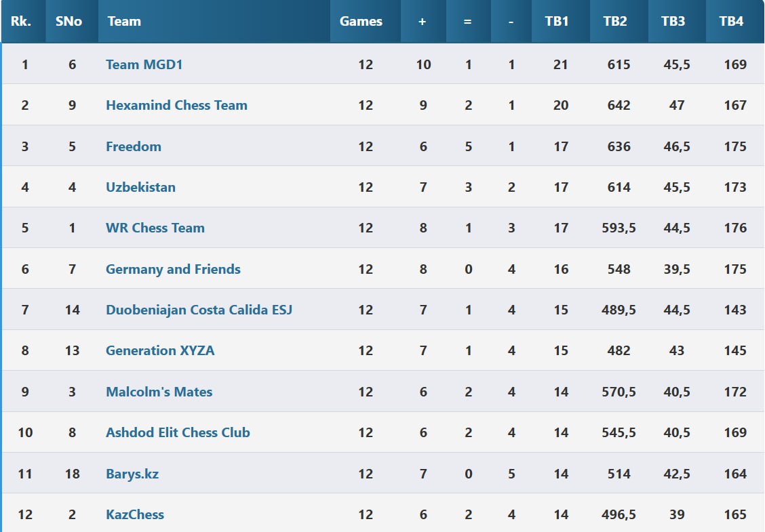
Task: Click Ashdod Elit Chess Club link
Action: (178, 432)
